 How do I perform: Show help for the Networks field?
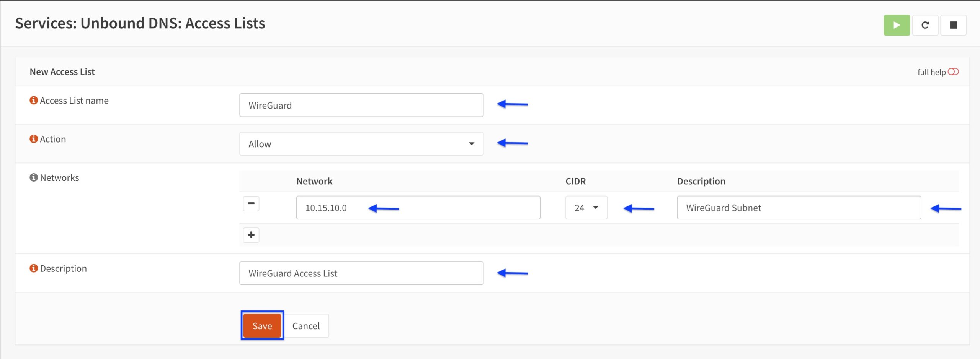click(x=34, y=177)
